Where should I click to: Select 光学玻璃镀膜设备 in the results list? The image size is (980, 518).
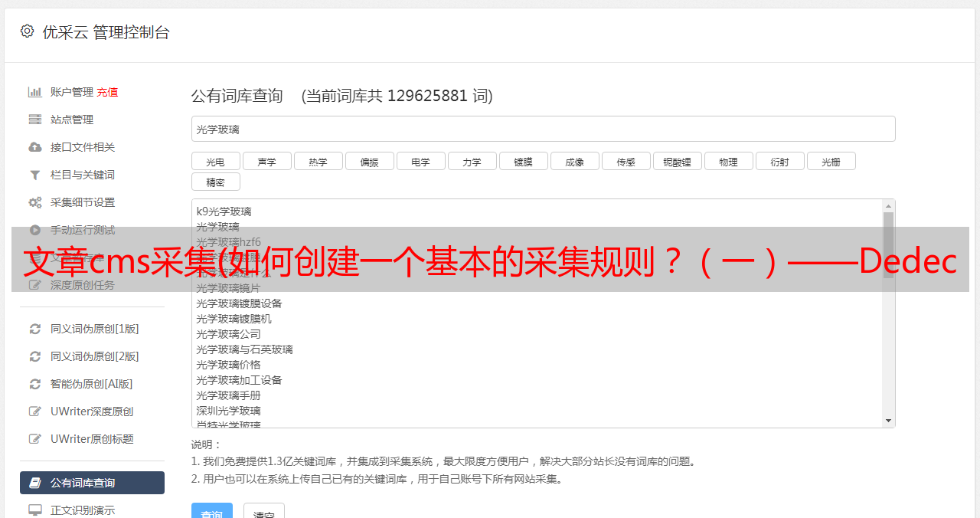pos(239,303)
